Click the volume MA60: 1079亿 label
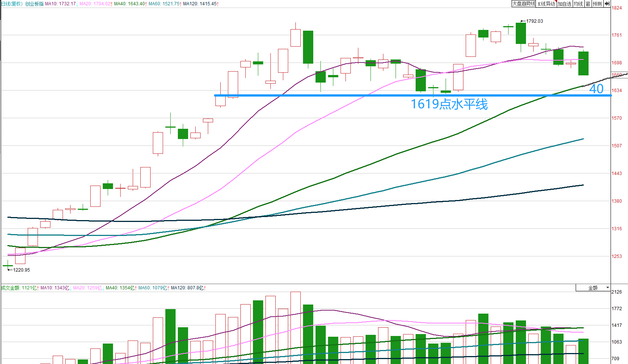Image resolution: width=628 pixels, height=364 pixels. pyautogui.click(x=154, y=288)
